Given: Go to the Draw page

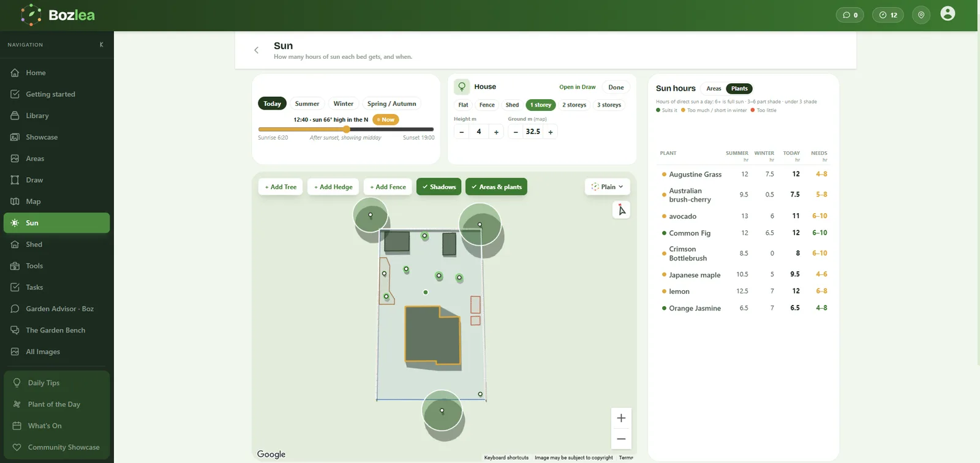Looking at the screenshot, I should (x=56, y=180).
